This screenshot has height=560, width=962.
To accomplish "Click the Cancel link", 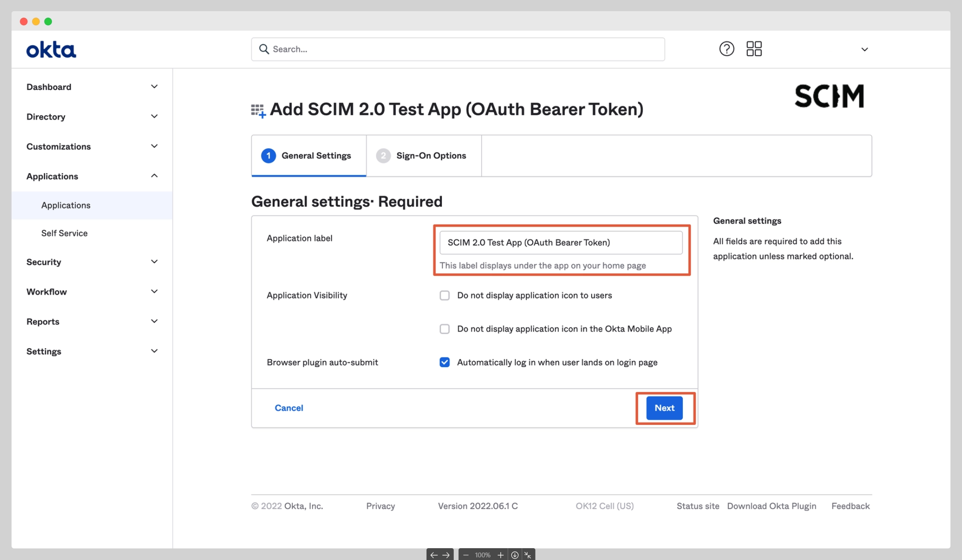I will point(289,408).
